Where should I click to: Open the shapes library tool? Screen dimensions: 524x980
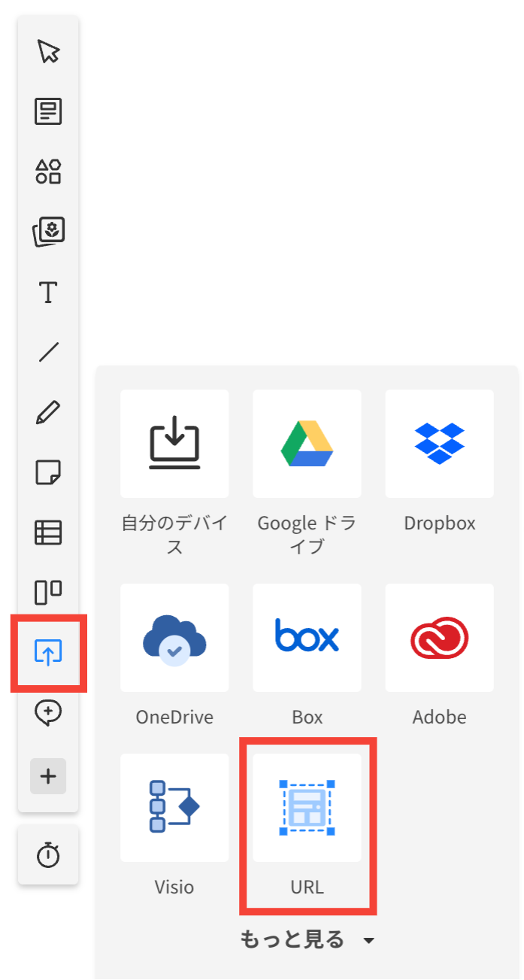coord(48,171)
